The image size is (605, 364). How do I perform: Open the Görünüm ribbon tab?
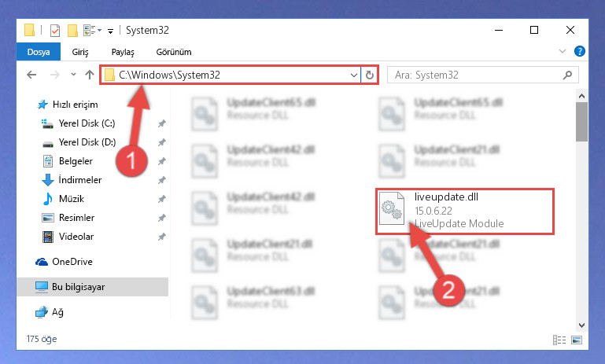tap(174, 52)
